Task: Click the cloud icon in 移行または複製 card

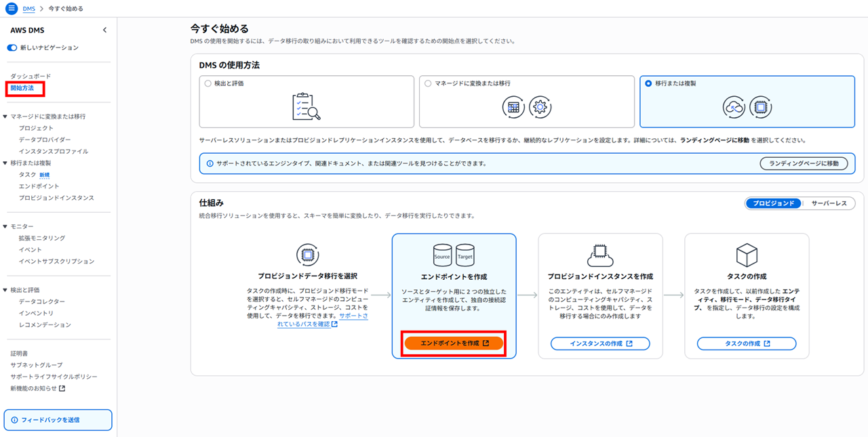Action: 734,107
